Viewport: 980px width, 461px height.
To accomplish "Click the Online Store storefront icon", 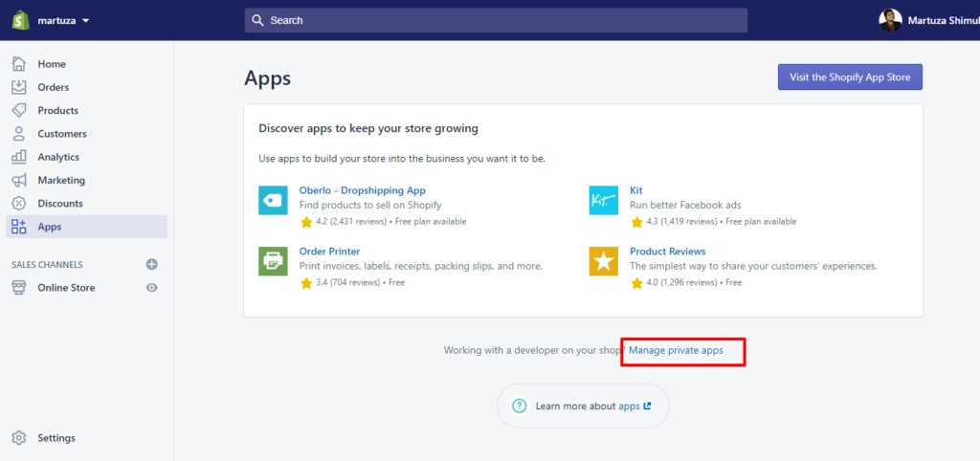I will click(19, 287).
